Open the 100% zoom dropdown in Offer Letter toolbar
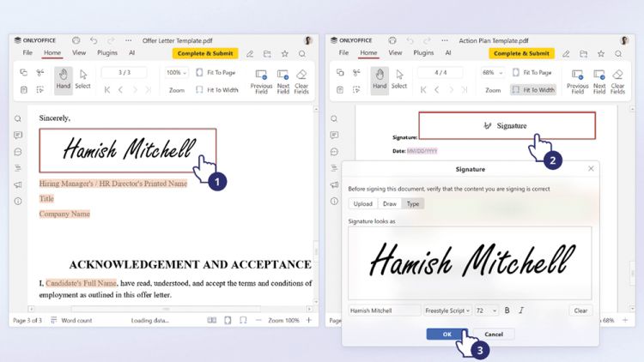Viewport: 644px width, 362px height. (177, 73)
